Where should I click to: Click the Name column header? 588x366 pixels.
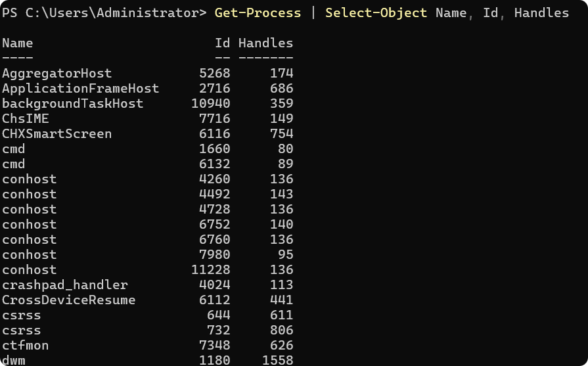(18, 43)
